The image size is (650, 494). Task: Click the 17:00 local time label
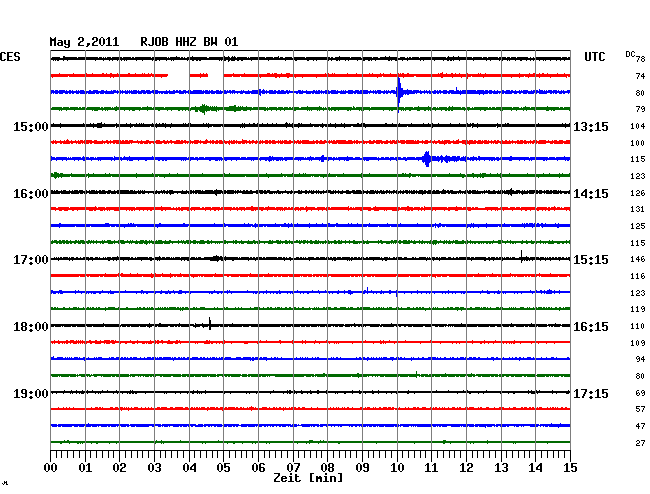(31, 260)
